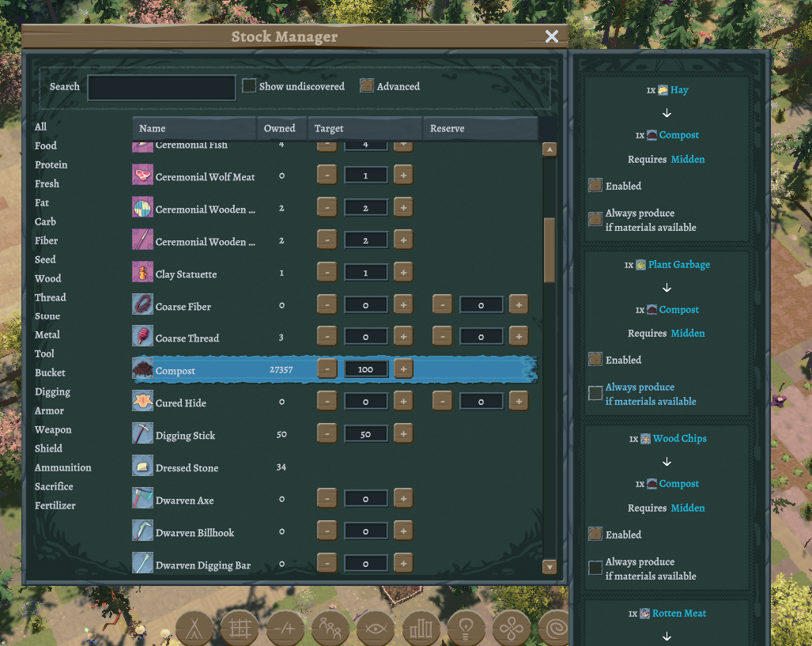Screen dimensions: 812x646
Task: Toggle Show undiscovered checkbox
Action: pos(249,85)
